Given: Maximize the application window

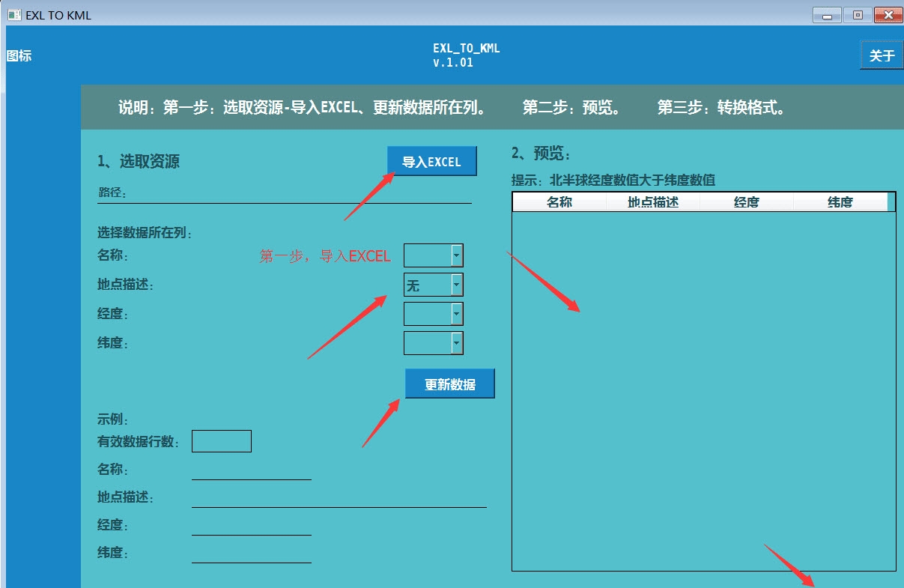Looking at the screenshot, I should click(858, 15).
